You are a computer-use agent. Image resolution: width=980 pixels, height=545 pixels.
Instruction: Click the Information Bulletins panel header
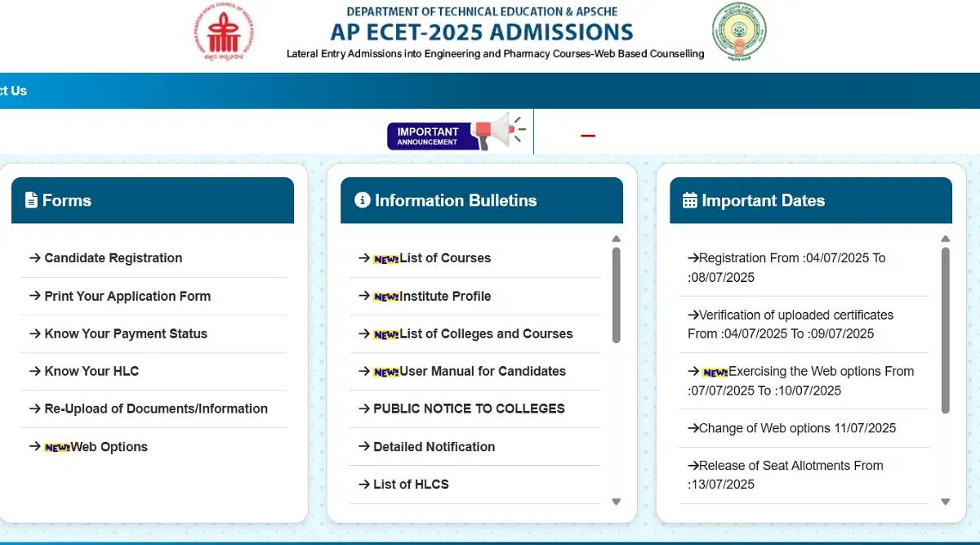point(482,200)
